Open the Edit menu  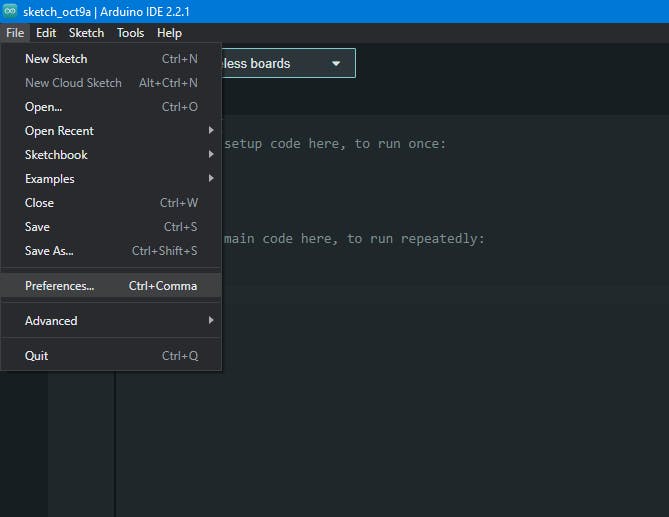coord(46,33)
